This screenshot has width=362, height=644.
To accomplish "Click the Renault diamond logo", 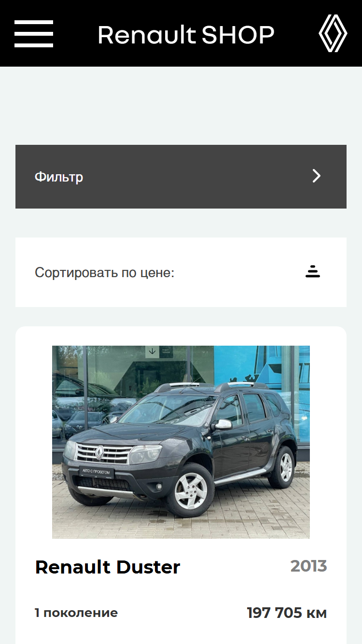I will pyautogui.click(x=333, y=33).
